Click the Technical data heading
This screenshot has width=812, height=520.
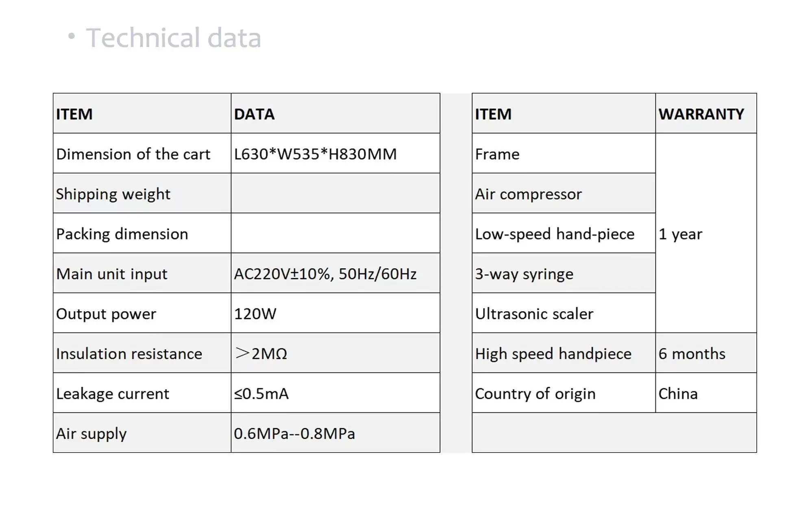pyautogui.click(x=173, y=38)
